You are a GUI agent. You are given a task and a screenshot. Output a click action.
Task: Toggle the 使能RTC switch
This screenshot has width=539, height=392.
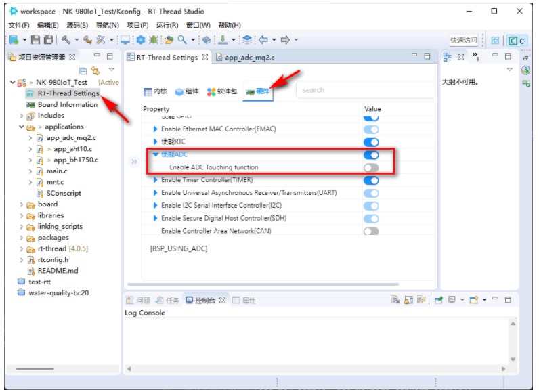point(371,142)
